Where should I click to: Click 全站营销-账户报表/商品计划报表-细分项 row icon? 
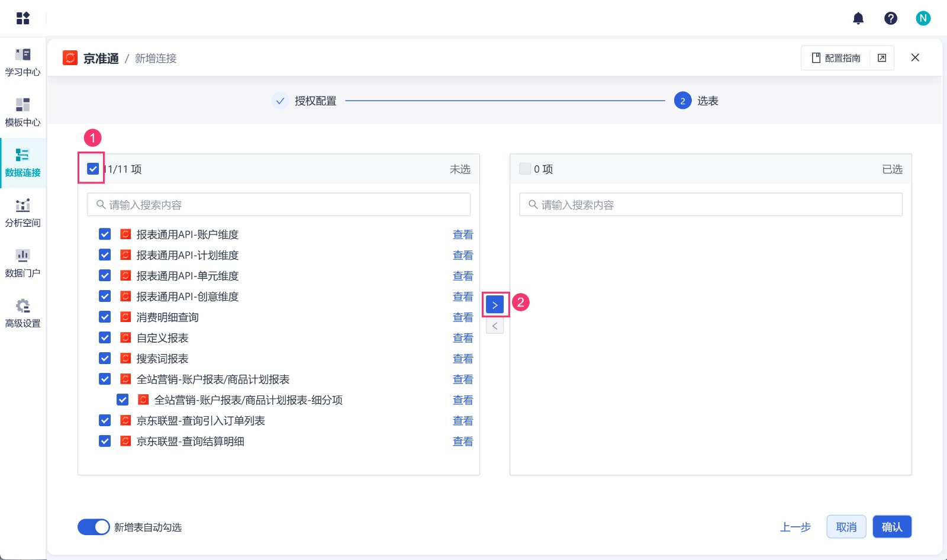143,400
